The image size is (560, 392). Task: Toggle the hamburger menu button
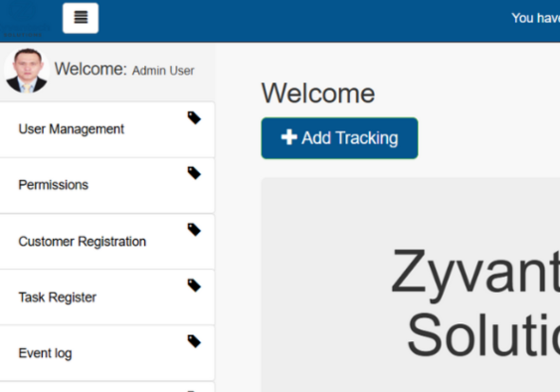click(x=81, y=18)
